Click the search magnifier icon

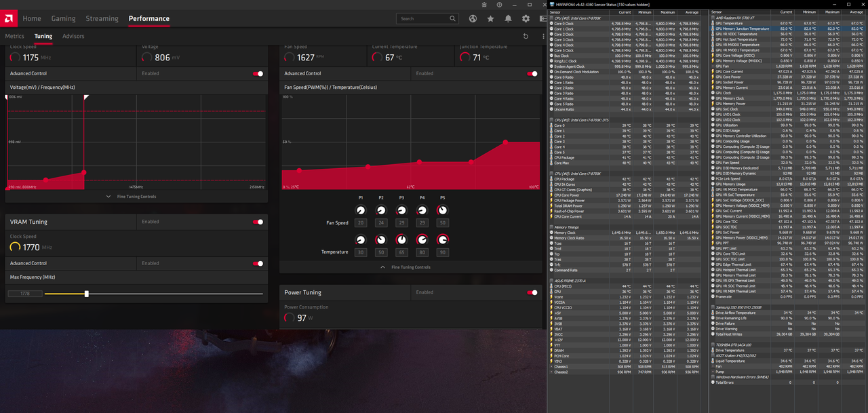453,19
